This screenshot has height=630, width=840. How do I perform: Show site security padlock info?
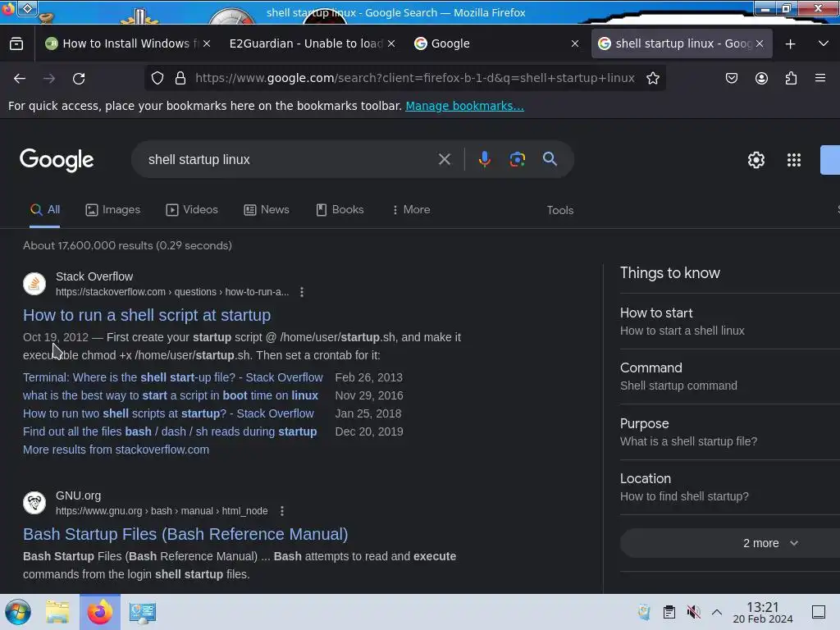(180, 78)
